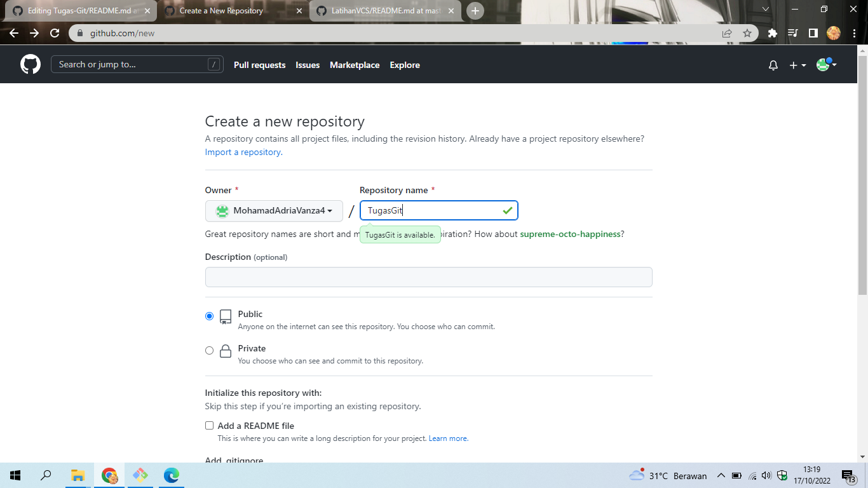Viewport: 868px width, 488px height.
Task: Open the MohamadAdriaVanza4 owner dropdown
Action: [x=273, y=210]
